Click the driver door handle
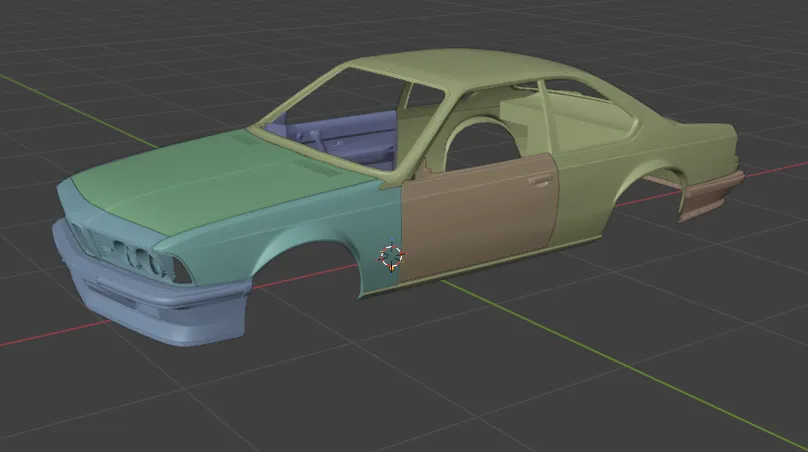The height and width of the screenshot is (452, 808). point(540,181)
